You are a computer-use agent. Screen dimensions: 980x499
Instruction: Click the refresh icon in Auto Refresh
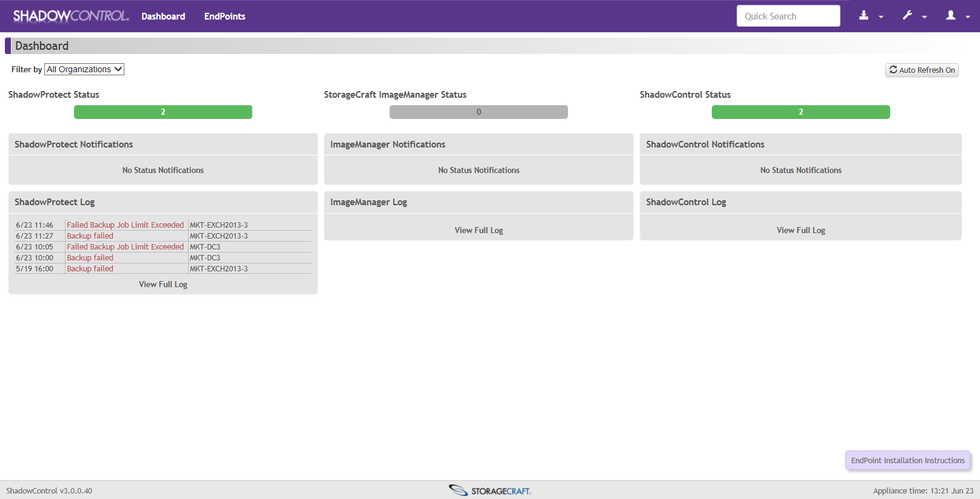[x=893, y=70]
